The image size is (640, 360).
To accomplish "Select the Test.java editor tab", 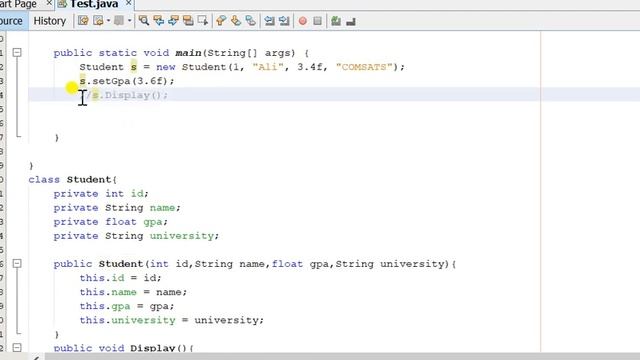I will coord(94,4).
